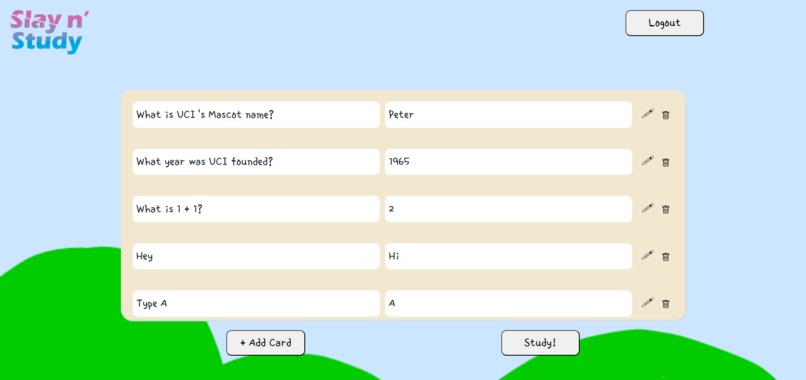
Task: Edit the 'What is UCI's Mascot name?' card
Action: (648, 114)
